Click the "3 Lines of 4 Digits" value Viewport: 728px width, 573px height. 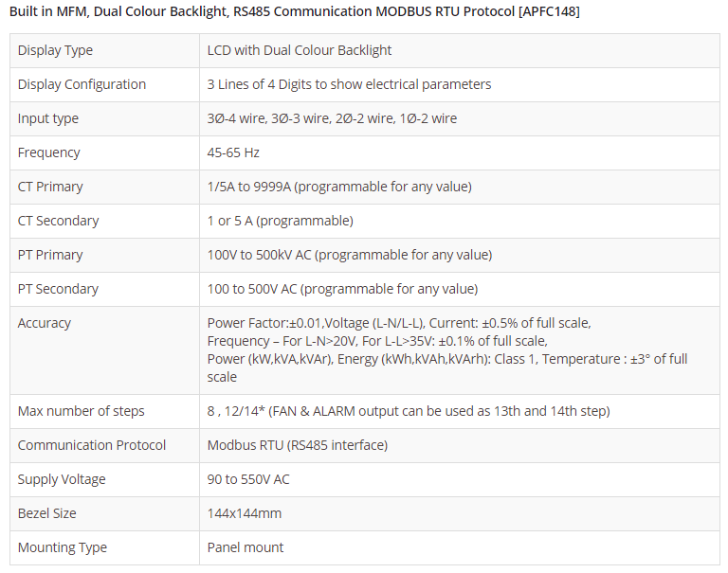click(x=349, y=84)
